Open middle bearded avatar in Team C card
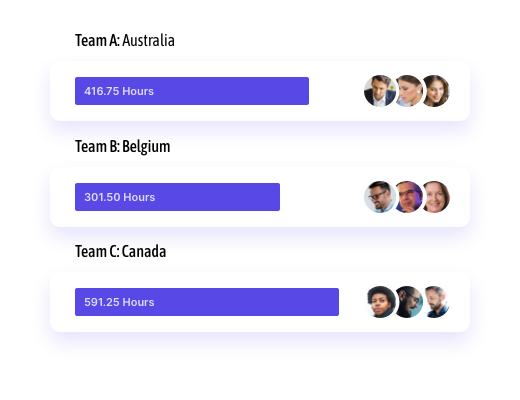520x400 pixels. tap(407, 302)
